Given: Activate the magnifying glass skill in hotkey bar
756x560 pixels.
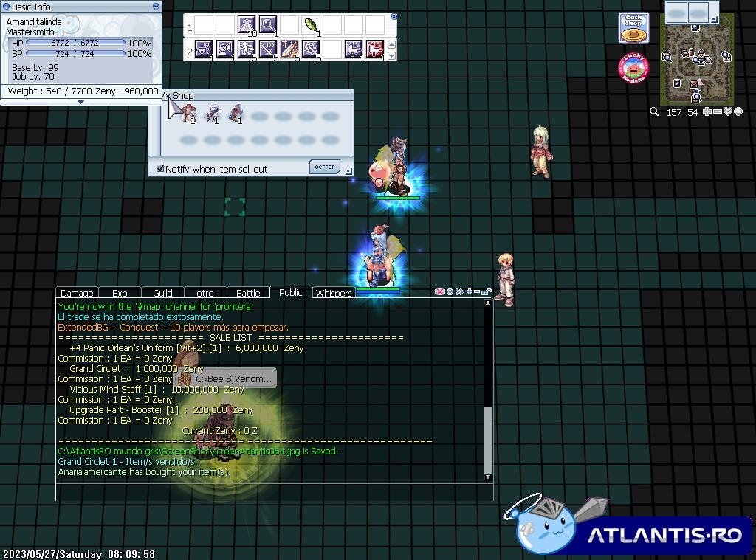Looking at the screenshot, I should click(x=268, y=25).
